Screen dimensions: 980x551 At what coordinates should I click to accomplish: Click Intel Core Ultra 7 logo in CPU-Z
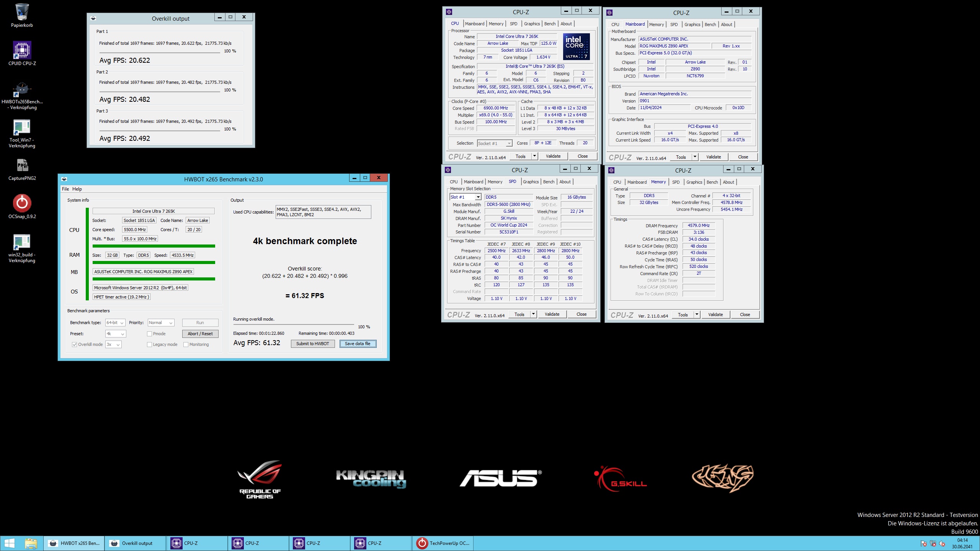pos(576,46)
